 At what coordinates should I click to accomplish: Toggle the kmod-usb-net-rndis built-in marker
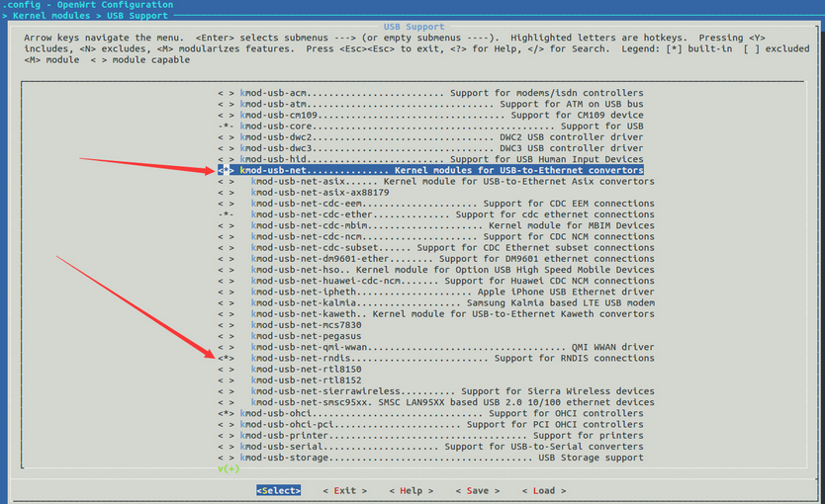click(226, 358)
